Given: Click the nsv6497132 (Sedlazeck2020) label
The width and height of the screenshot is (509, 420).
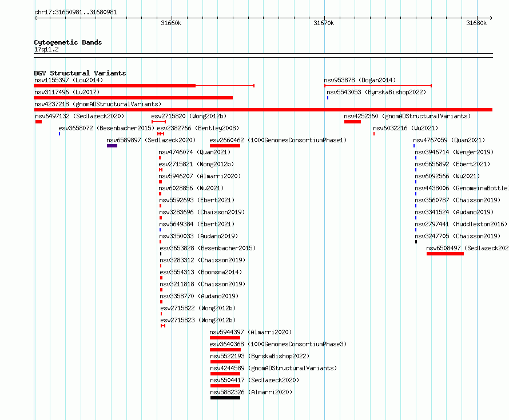Looking at the screenshot, I should click(x=79, y=116).
